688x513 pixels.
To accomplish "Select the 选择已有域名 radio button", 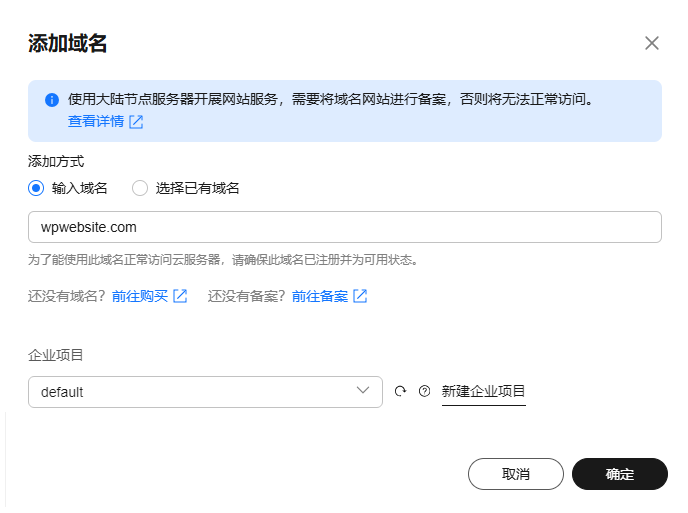I will click(140, 188).
